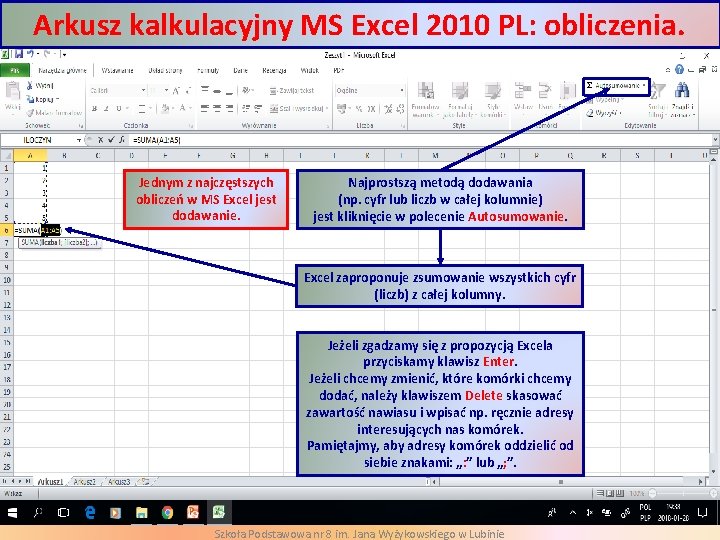
Task: Confirm formula with the checkmark icon
Action: point(111,140)
